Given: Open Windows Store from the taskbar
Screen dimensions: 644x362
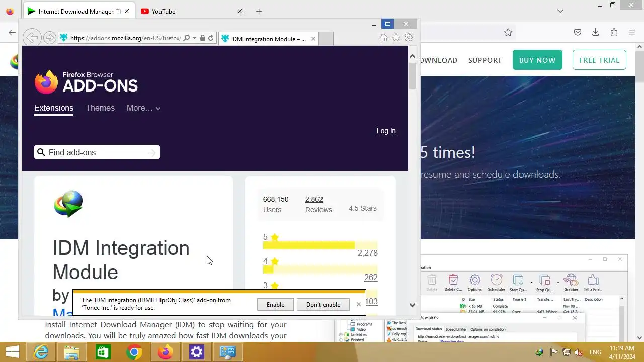Looking at the screenshot, I should point(103,352).
